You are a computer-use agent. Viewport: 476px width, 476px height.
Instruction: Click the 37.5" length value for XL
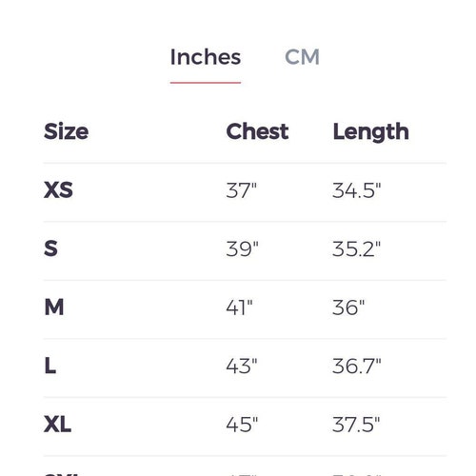(356, 425)
